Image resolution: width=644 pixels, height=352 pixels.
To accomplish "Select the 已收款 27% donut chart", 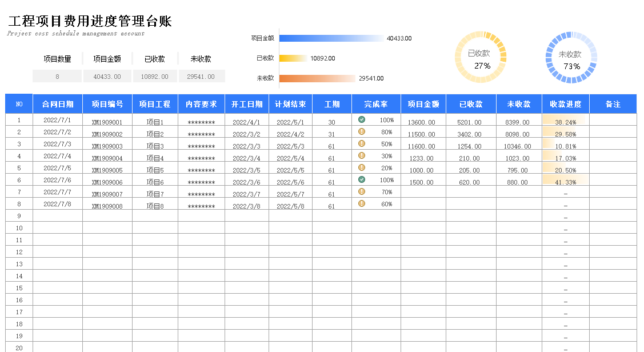I will pyautogui.click(x=481, y=58).
